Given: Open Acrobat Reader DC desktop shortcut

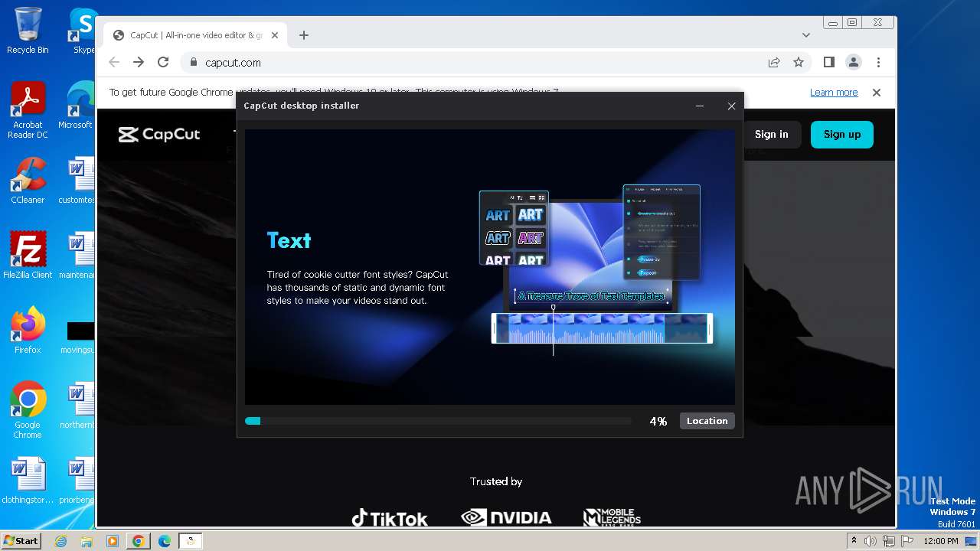Looking at the screenshot, I should click(28, 110).
